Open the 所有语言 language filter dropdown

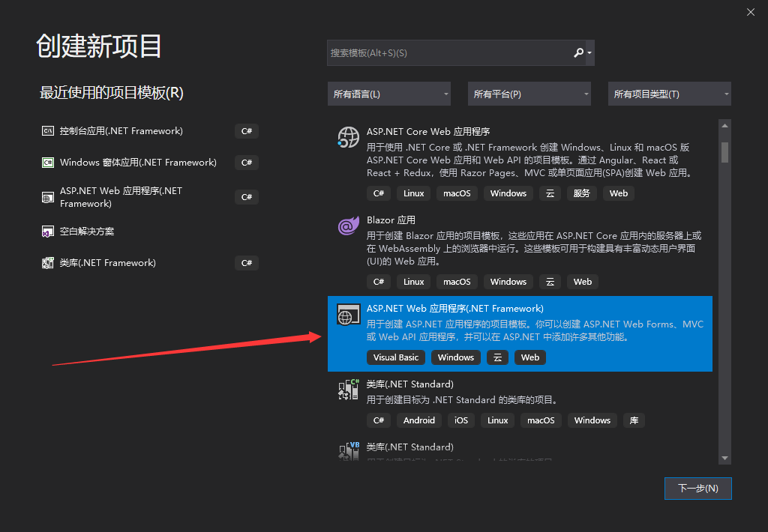389,94
